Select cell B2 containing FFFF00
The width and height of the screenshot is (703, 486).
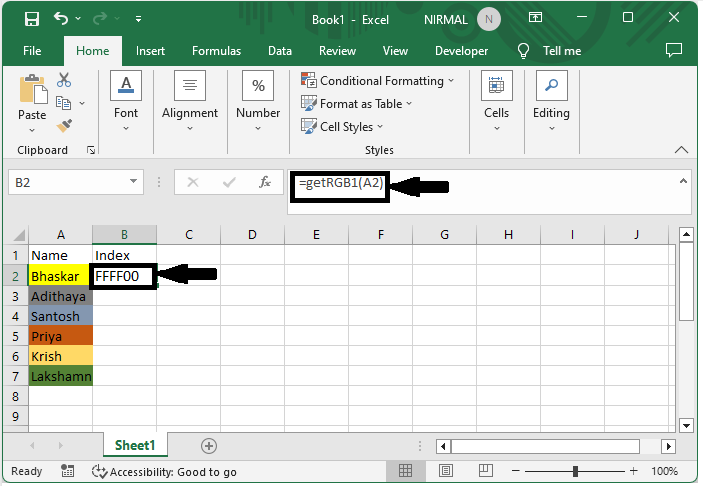[x=124, y=276]
